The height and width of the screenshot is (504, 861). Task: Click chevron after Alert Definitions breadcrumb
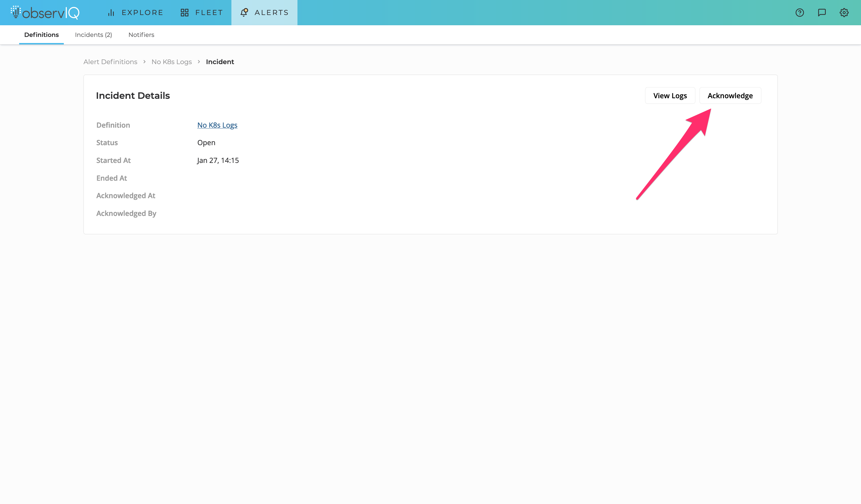[x=145, y=62]
